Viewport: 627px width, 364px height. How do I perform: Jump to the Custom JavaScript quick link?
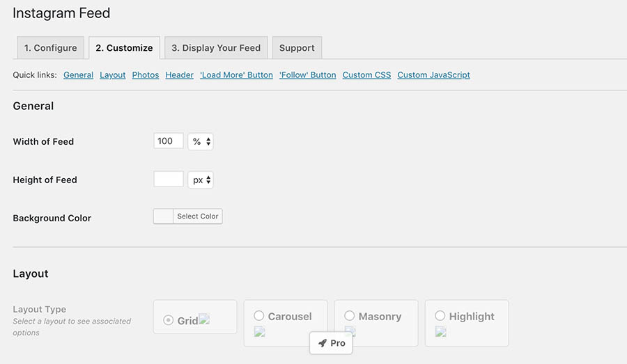(433, 75)
